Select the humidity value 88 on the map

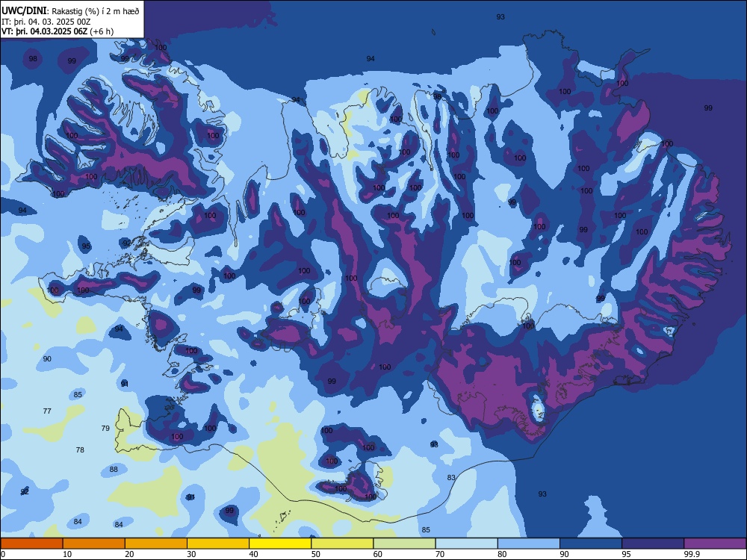click(x=114, y=469)
